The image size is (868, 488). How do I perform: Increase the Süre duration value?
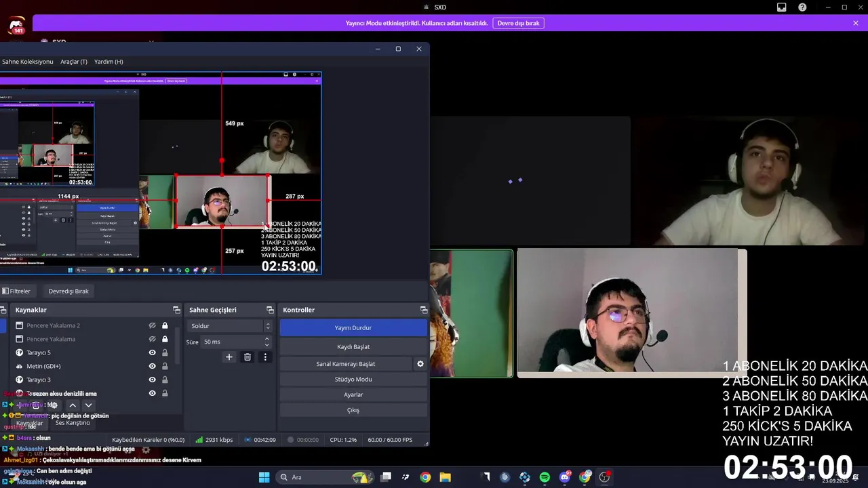click(267, 339)
